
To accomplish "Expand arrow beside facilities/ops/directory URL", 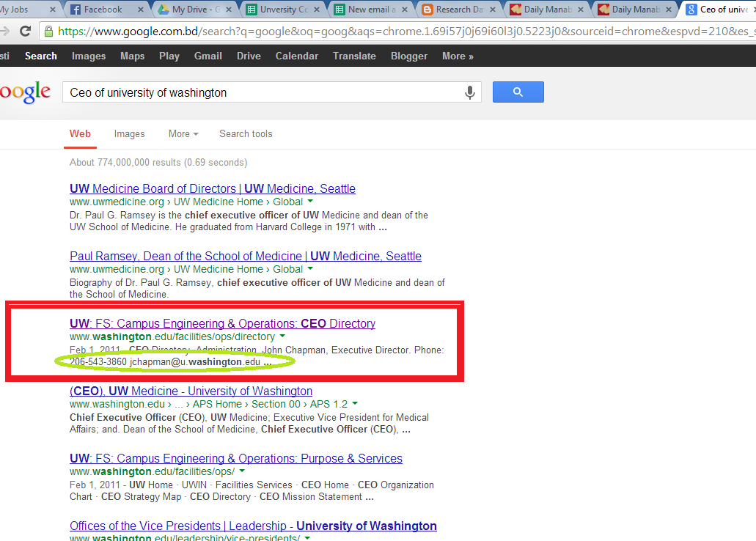I will [x=282, y=336].
